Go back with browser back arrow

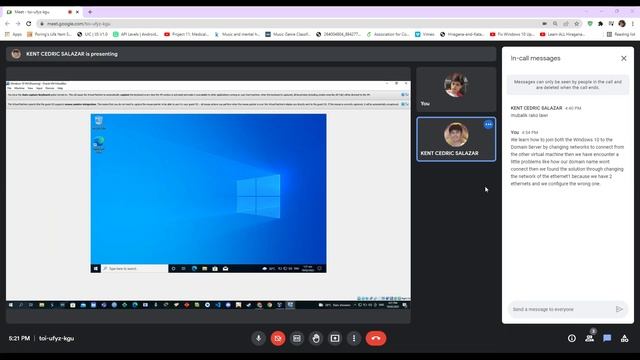(x=7, y=24)
